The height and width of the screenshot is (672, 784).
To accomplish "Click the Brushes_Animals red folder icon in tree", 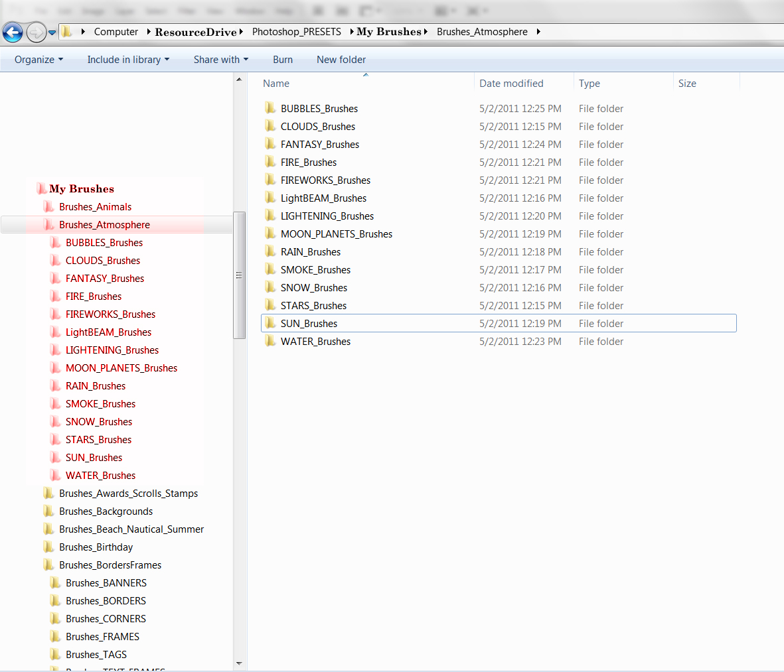I will (48, 207).
